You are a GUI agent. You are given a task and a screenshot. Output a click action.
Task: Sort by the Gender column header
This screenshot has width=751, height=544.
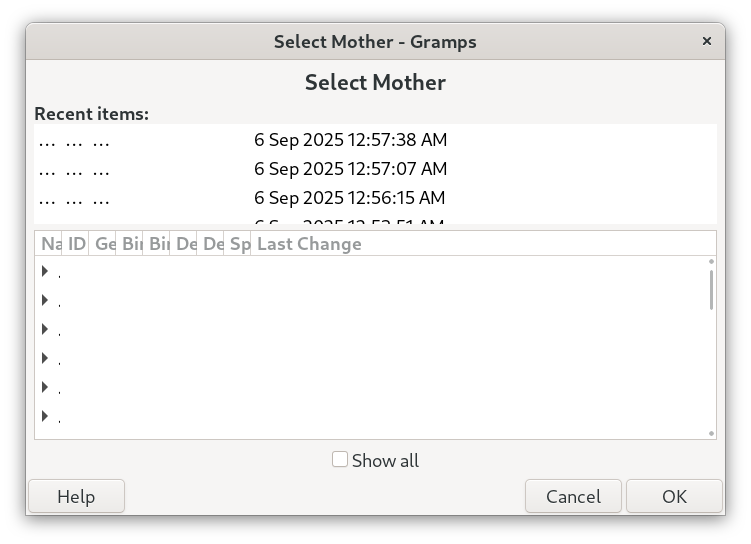click(104, 244)
